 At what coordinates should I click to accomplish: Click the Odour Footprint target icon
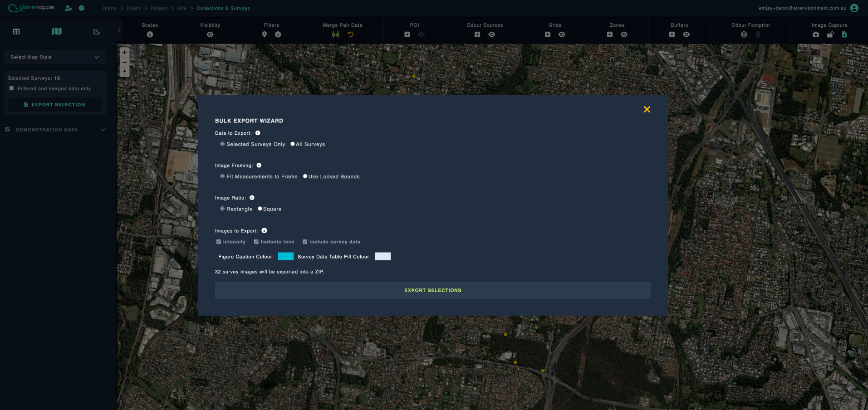pyautogui.click(x=744, y=34)
